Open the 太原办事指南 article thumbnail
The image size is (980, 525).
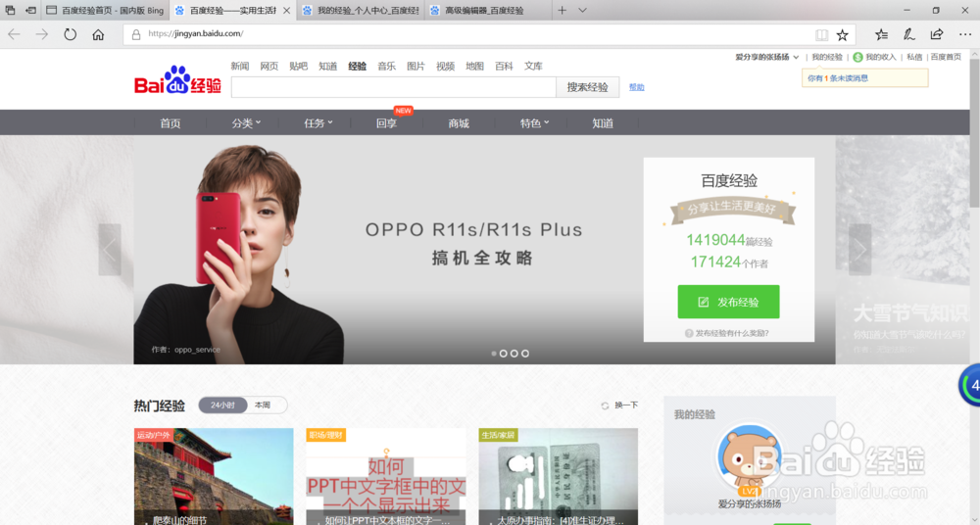tap(559, 476)
